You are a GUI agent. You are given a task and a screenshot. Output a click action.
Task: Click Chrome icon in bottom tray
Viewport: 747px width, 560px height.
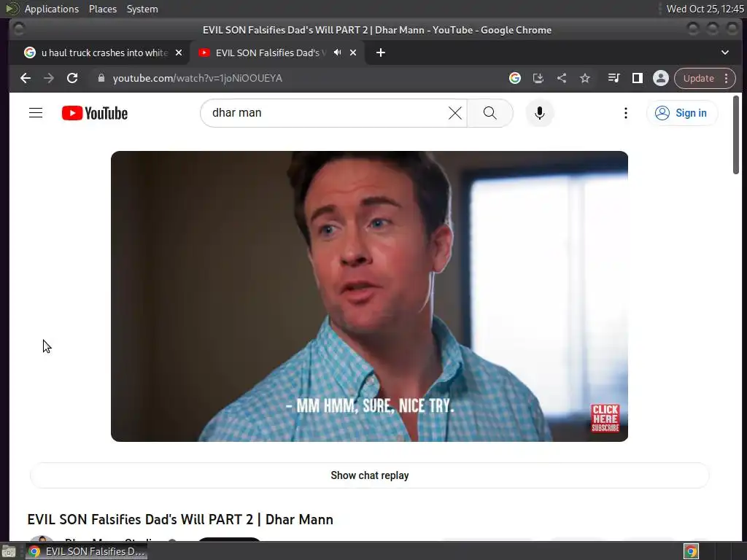click(691, 551)
